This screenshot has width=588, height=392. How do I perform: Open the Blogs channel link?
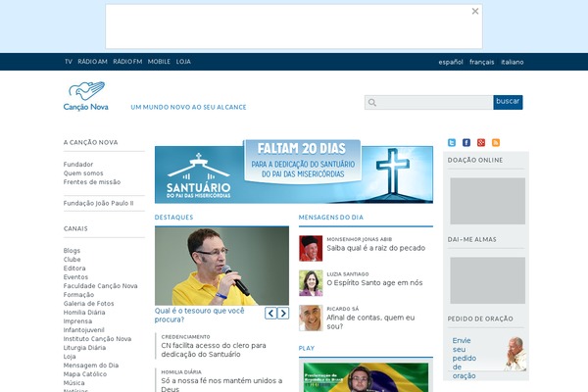click(72, 251)
